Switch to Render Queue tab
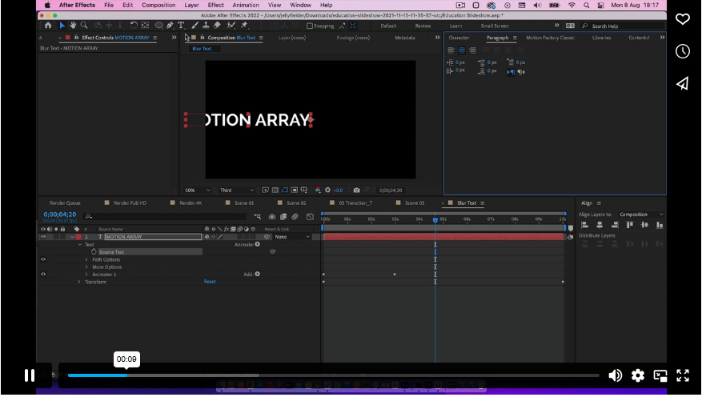 click(65, 203)
